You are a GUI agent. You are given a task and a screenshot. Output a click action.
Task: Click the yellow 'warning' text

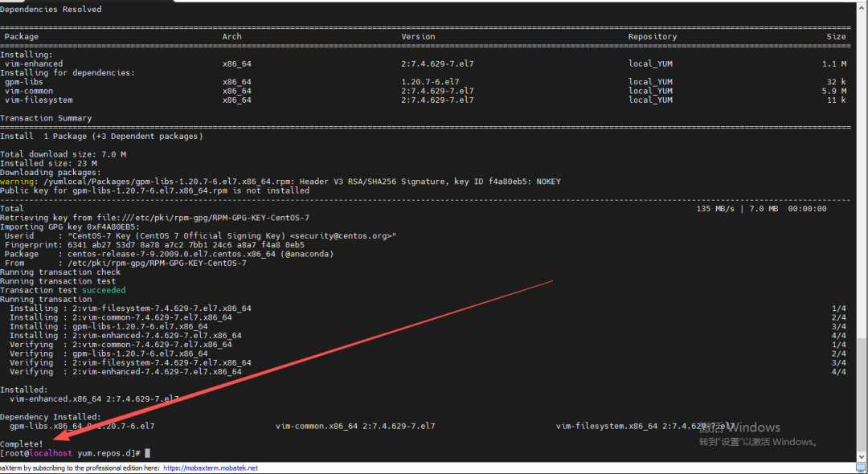(x=17, y=182)
